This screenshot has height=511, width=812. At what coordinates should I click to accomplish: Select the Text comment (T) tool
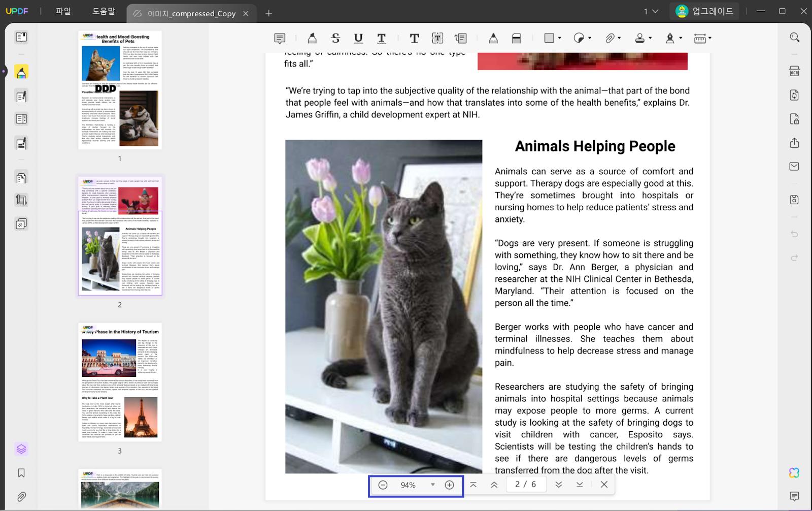414,38
